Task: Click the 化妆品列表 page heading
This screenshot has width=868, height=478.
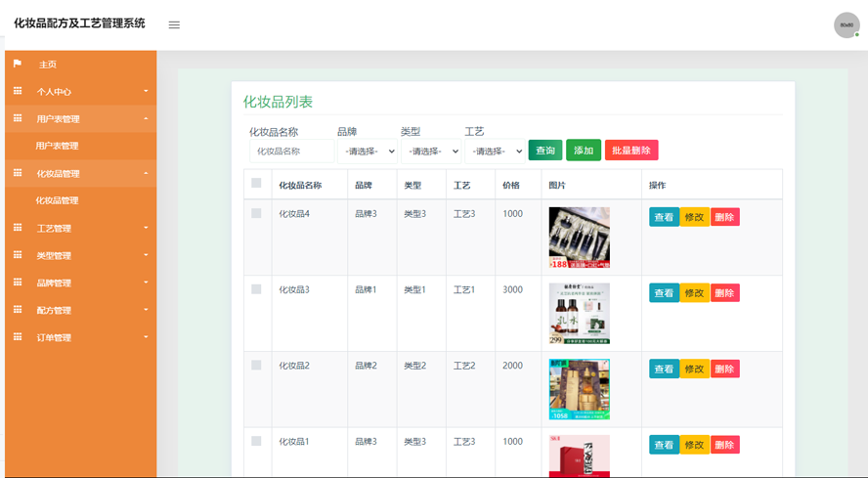Action: pos(278,102)
